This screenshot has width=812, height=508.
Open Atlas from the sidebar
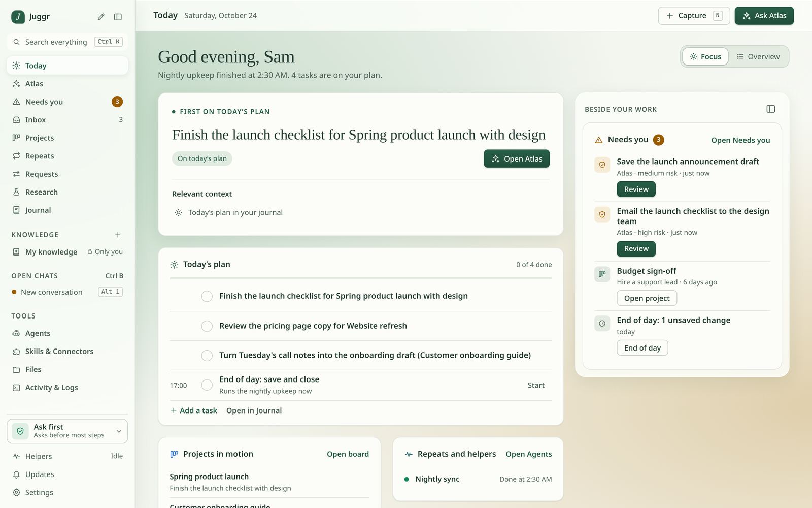[x=67, y=84]
